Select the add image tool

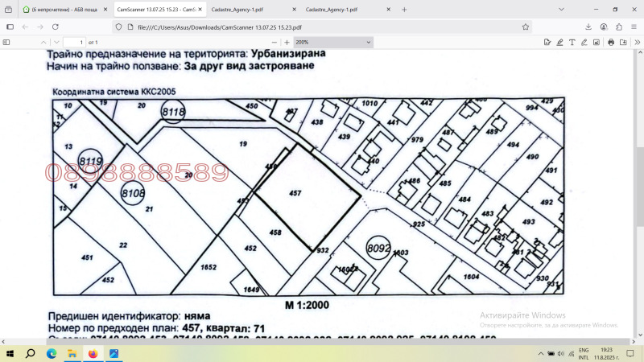[597, 43]
